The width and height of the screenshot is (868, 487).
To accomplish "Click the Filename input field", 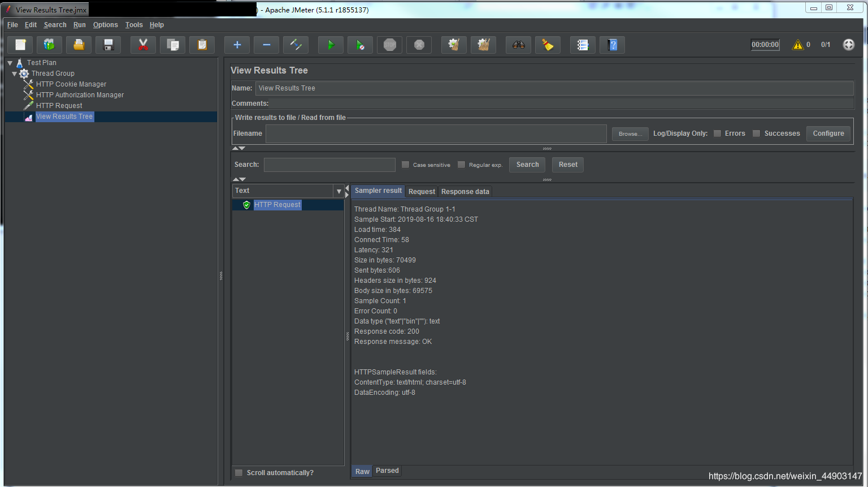I will click(436, 133).
